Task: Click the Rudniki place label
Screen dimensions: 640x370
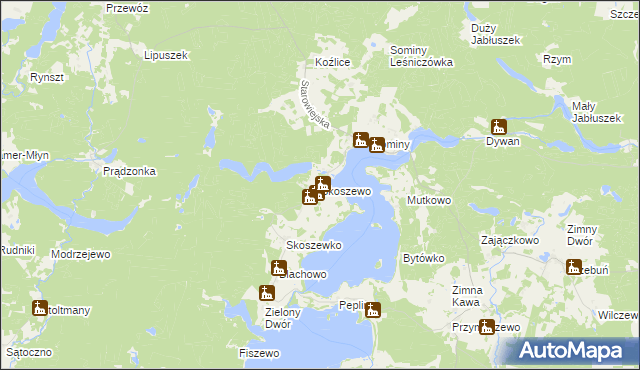Action: tap(18, 250)
